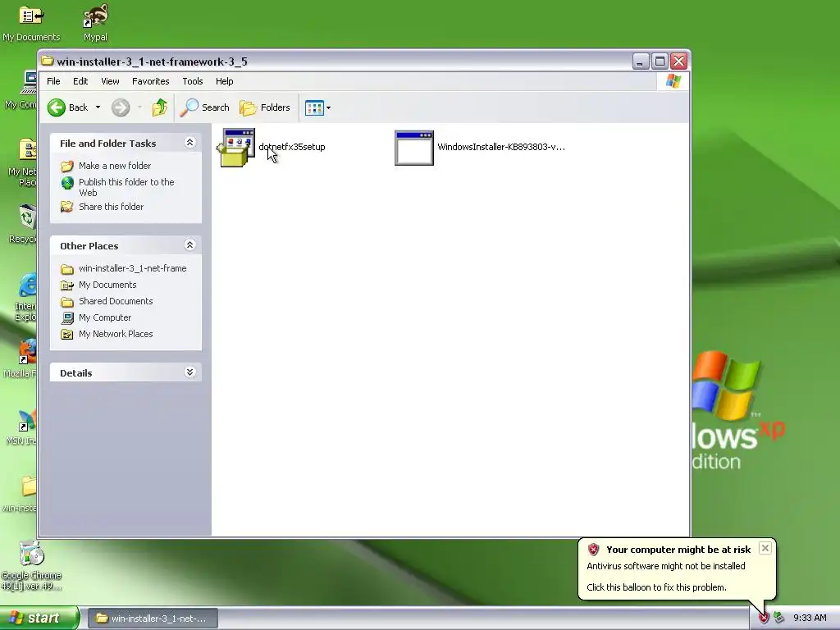The image size is (840, 630).
Task: Collapse the Other Places panel
Action: pyautogui.click(x=189, y=244)
